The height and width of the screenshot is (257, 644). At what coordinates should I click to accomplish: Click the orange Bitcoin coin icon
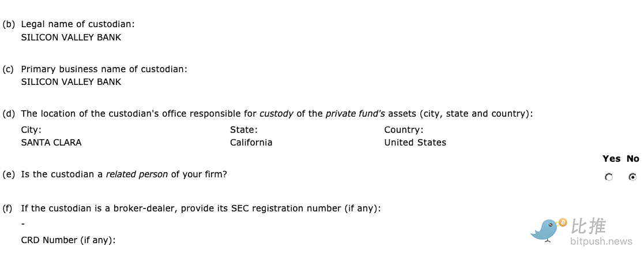click(562, 222)
